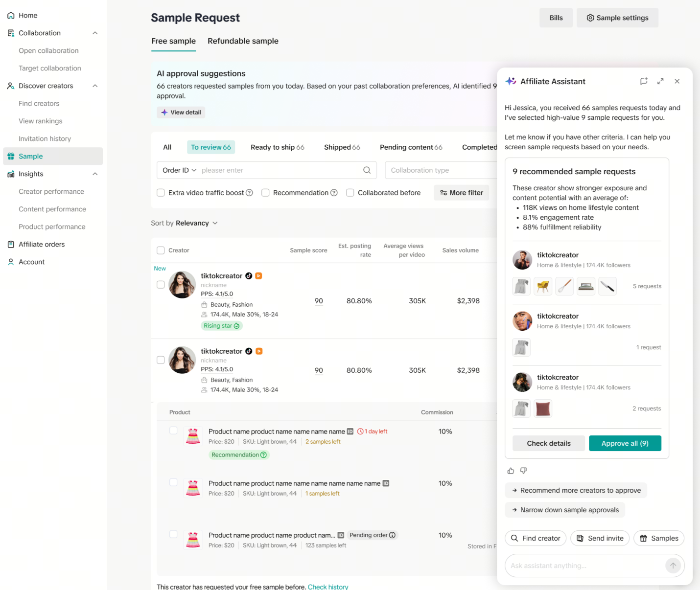Open the Pending content tab
The width and height of the screenshot is (700, 590).
pyautogui.click(x=411, y=147)
